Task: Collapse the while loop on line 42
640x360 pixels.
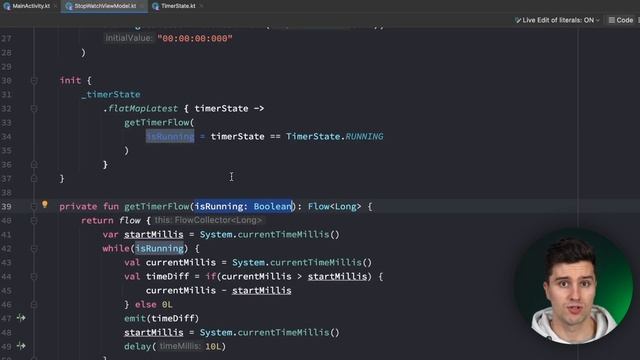Action: pyautogui.click(x=34, y=249)
